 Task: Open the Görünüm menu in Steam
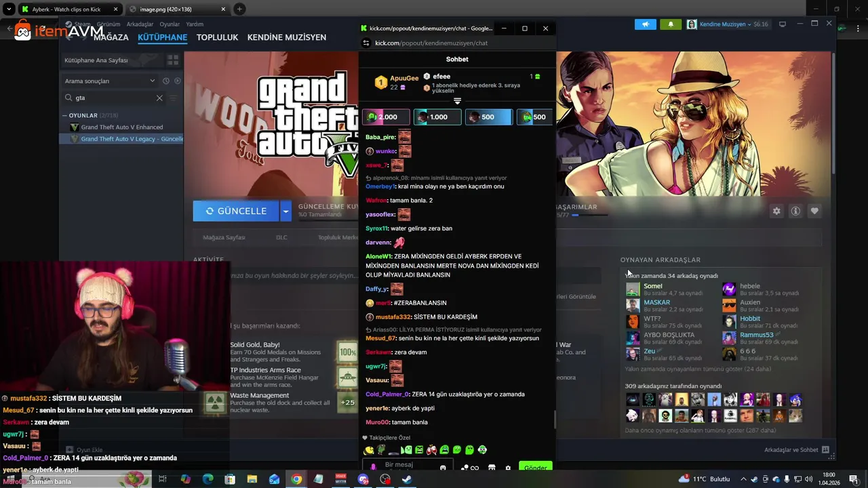(x=108, y=24)
